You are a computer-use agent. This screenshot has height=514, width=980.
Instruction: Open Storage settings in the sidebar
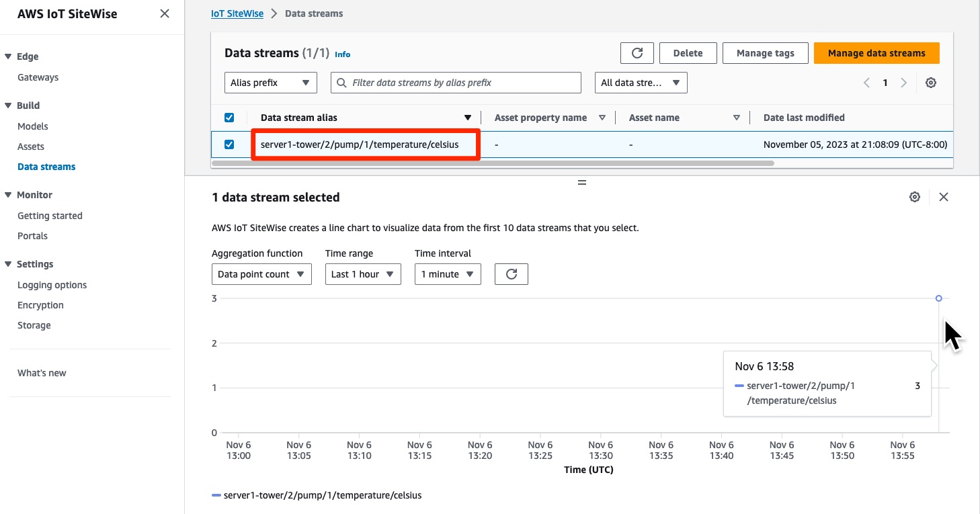pos(34,325)
